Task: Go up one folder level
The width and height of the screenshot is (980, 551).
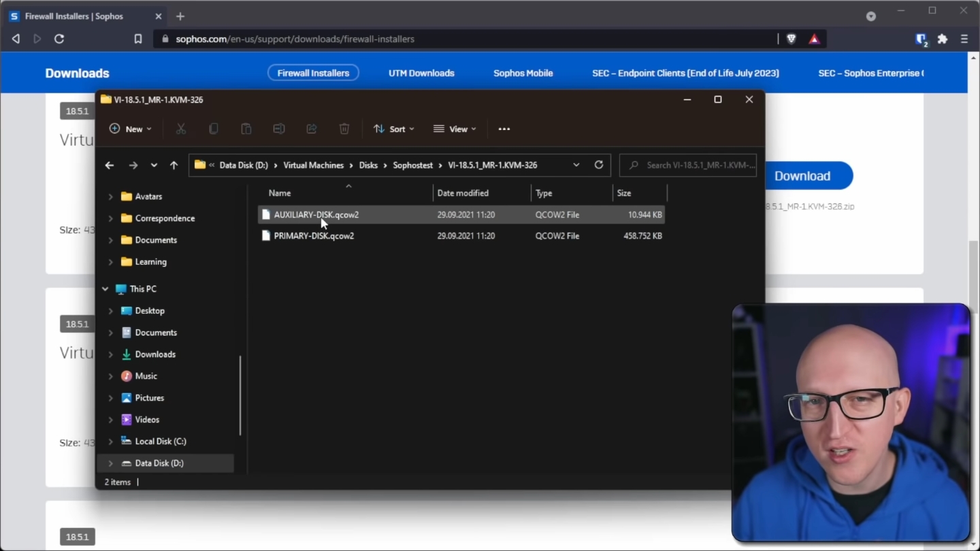Action: [174, 165]
